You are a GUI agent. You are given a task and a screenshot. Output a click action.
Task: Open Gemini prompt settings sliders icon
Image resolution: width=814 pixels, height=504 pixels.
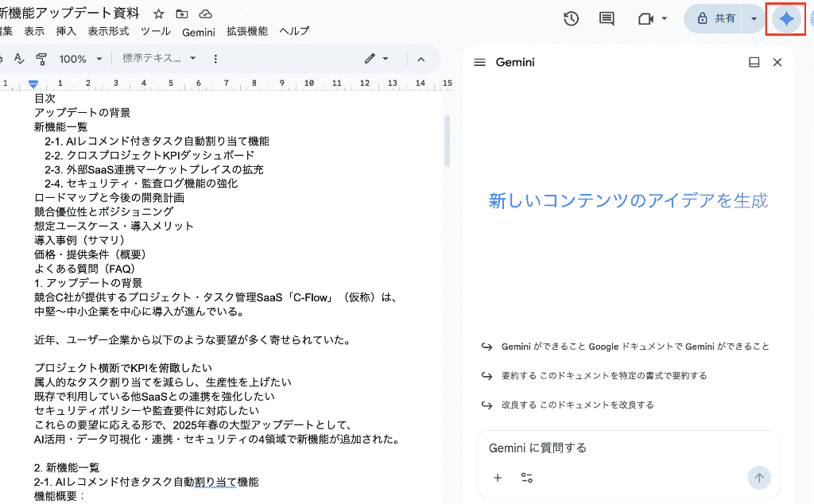527,478
